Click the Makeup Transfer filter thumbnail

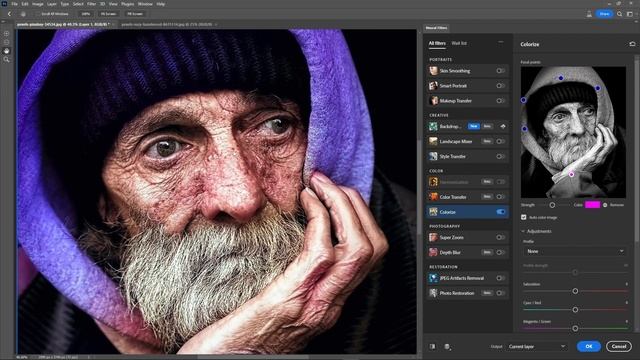(433, 100)
